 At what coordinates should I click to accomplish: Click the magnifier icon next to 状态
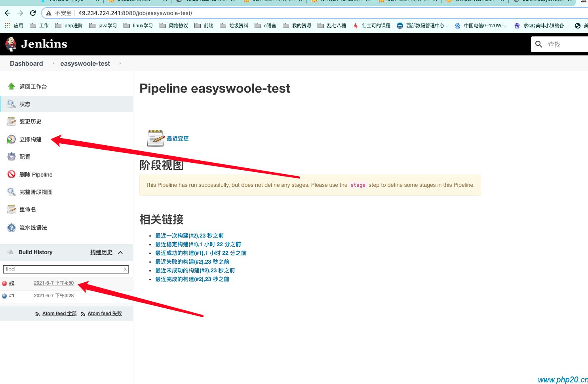[x=11, y=104]
